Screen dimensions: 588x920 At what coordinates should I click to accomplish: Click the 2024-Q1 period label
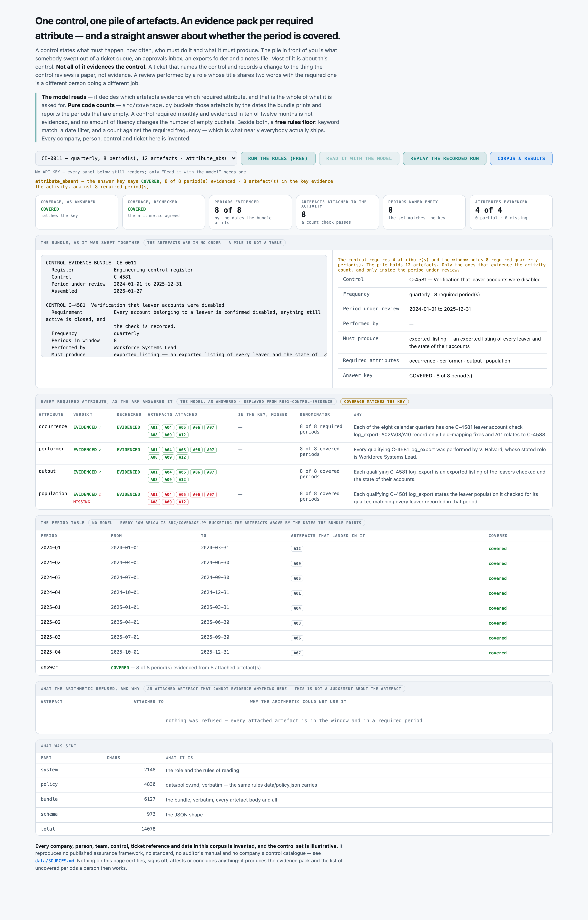coord(51,548)
